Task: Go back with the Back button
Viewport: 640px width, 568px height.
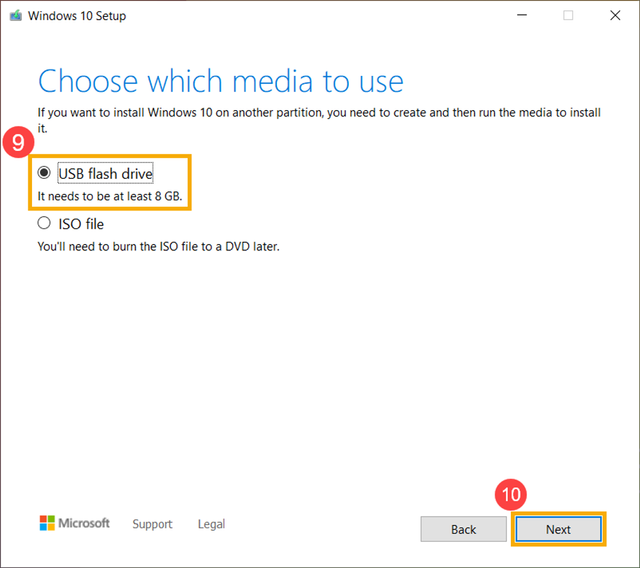Action: (x=463, y=529)
